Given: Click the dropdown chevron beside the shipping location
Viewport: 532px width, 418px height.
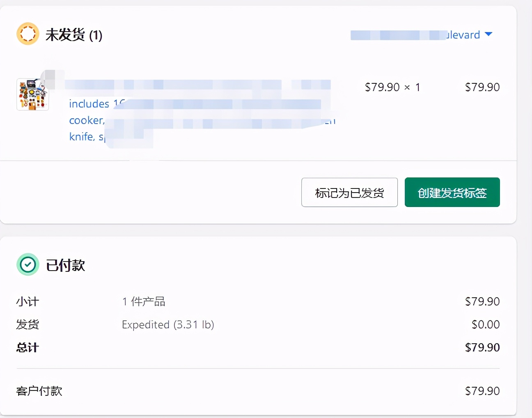Looking at the screenshot, I should (488, 35).
